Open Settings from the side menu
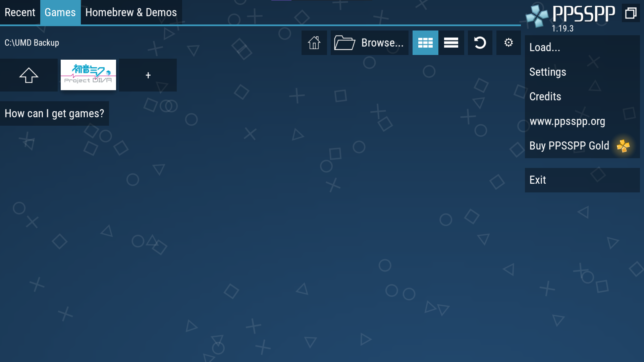 582,72
